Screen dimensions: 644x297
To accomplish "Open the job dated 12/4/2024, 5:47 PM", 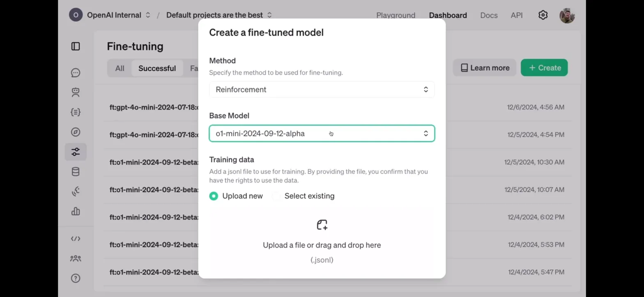I will tap(337, 272).
